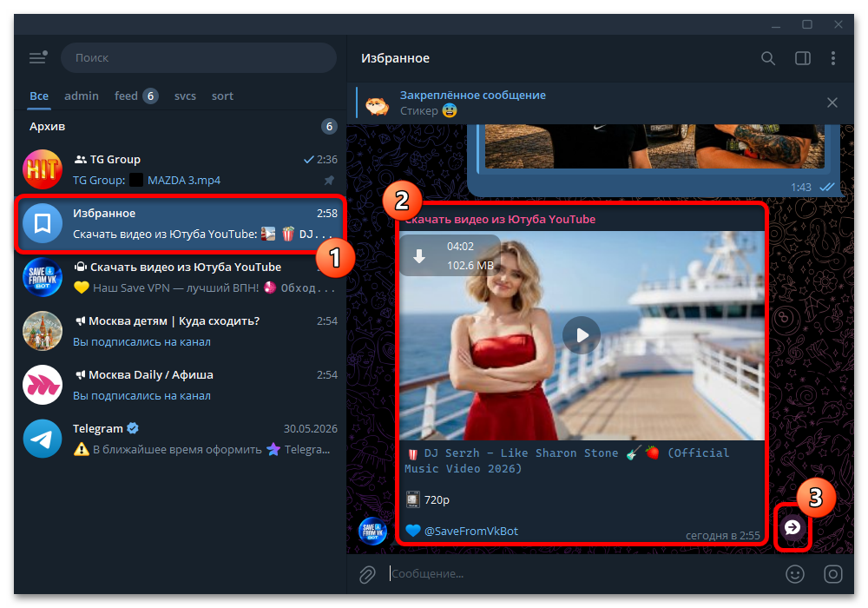Open the emoji picker smiley icon

[x=795, y=574]
